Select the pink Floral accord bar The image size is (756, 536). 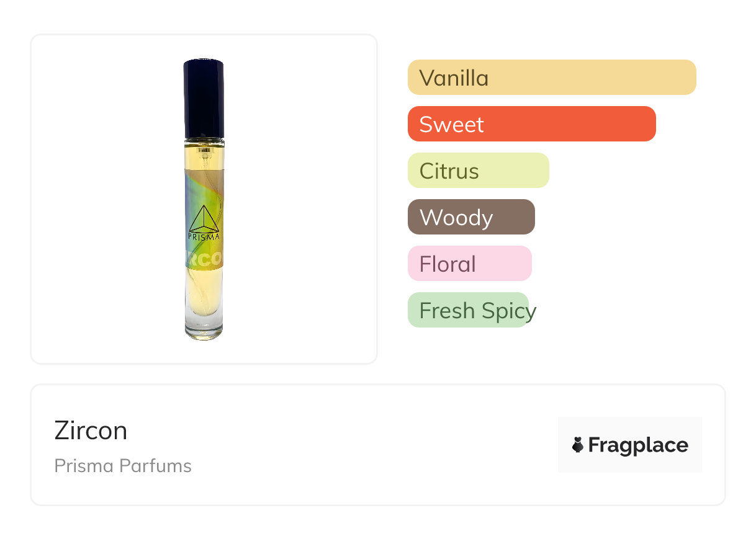[469, 264]
